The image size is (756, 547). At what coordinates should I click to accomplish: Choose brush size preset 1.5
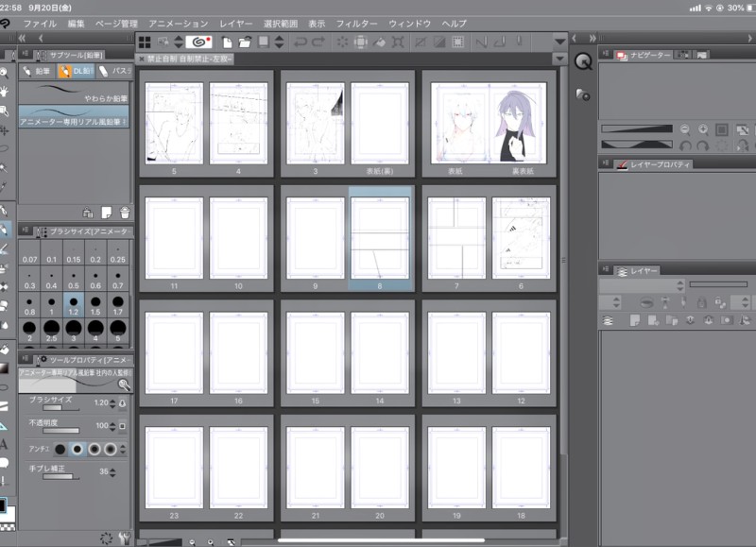coord(95,305)
